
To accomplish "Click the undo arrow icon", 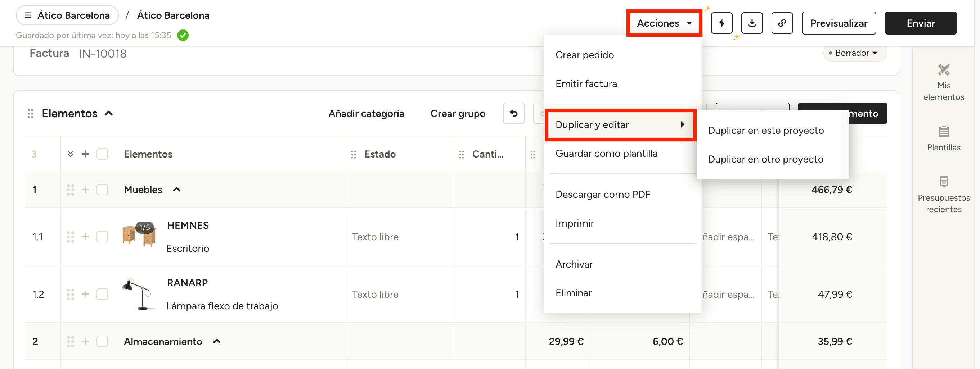I will point(513,113).
